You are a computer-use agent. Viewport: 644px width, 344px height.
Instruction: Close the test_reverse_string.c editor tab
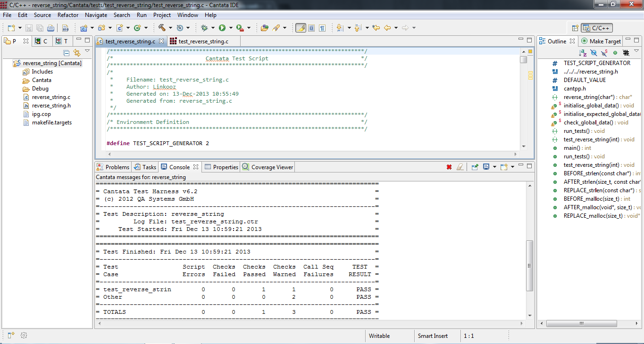(161, 41)
